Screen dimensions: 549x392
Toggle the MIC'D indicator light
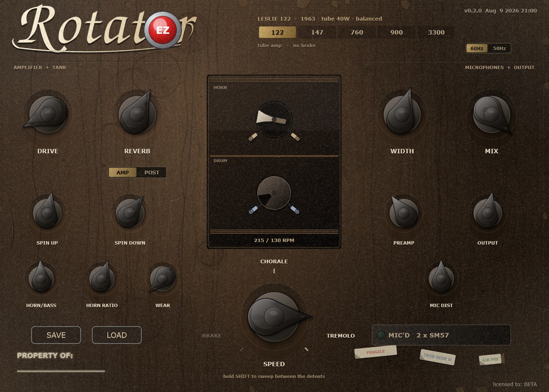tap(381, 335)
